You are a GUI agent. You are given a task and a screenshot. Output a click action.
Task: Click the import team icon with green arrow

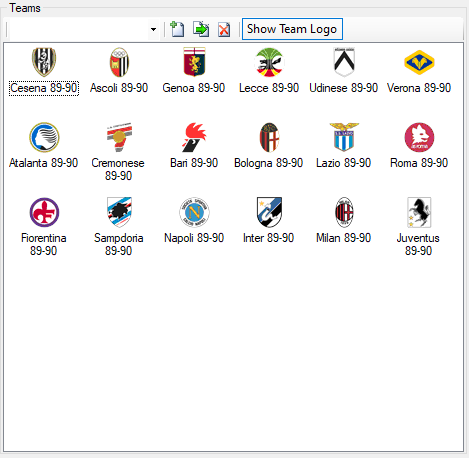tap(201, 29)
